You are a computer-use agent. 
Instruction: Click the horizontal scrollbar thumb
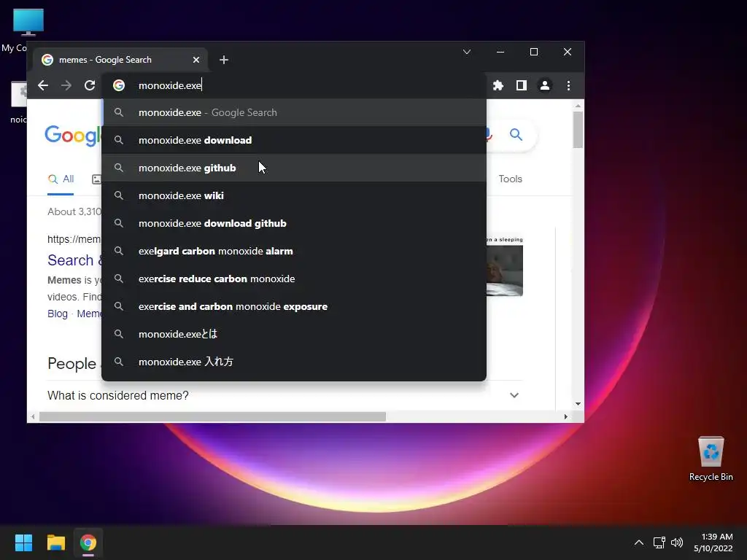[212, 416]
